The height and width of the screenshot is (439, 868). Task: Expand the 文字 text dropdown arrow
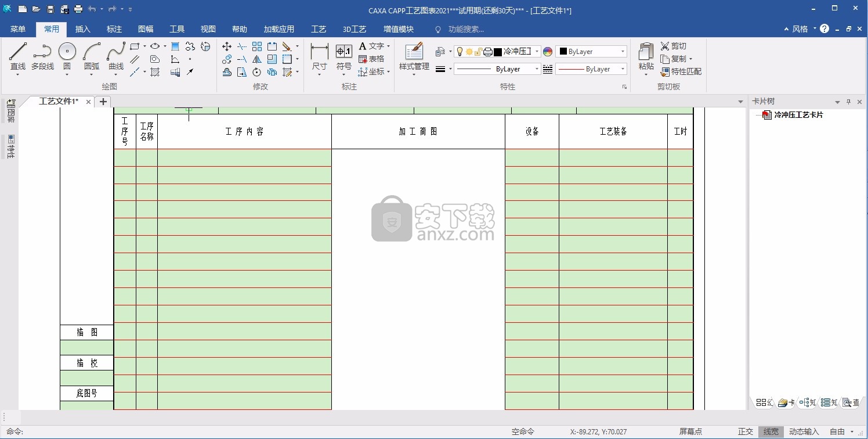[388, 46]
